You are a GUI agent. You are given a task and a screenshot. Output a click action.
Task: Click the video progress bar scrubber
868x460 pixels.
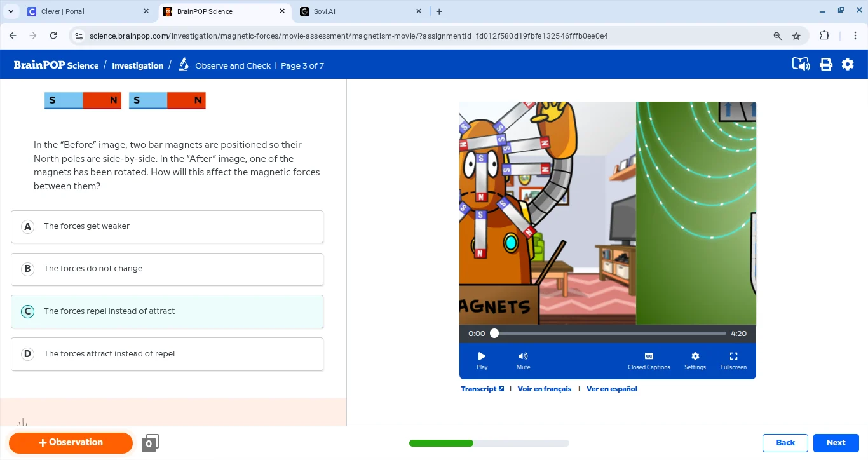coord(494,334)
